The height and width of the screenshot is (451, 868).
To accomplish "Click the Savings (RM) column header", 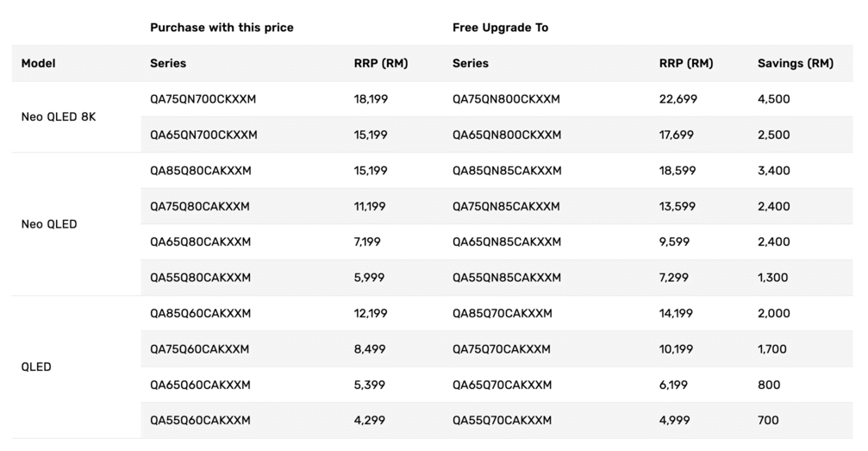I will pyautogui.click(x=795, y=64).
